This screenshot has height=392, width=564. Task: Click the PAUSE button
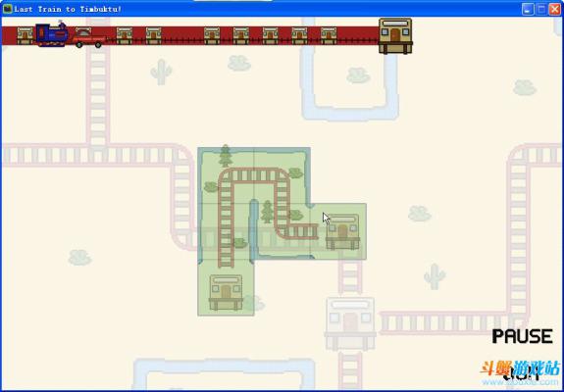(x=522, y=337)
